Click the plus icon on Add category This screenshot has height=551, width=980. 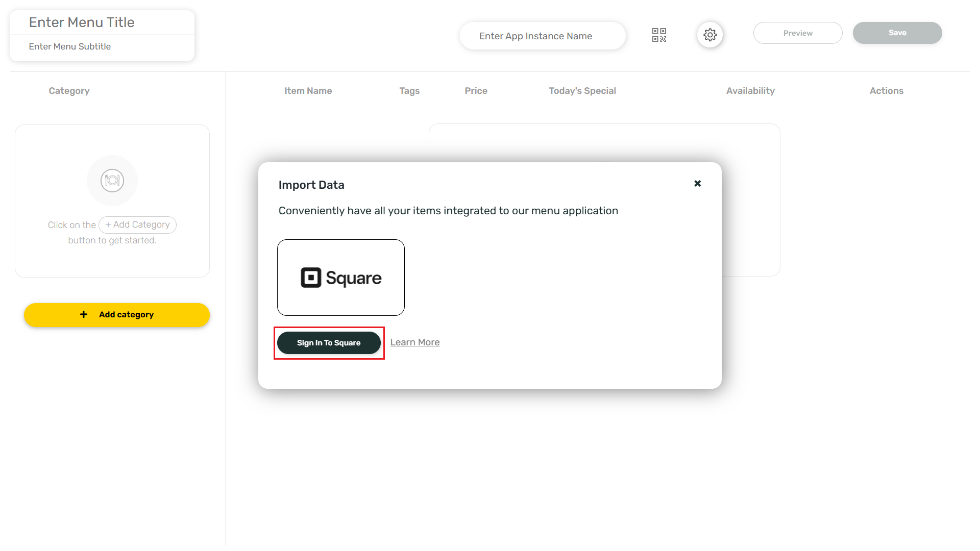[84, 315]
